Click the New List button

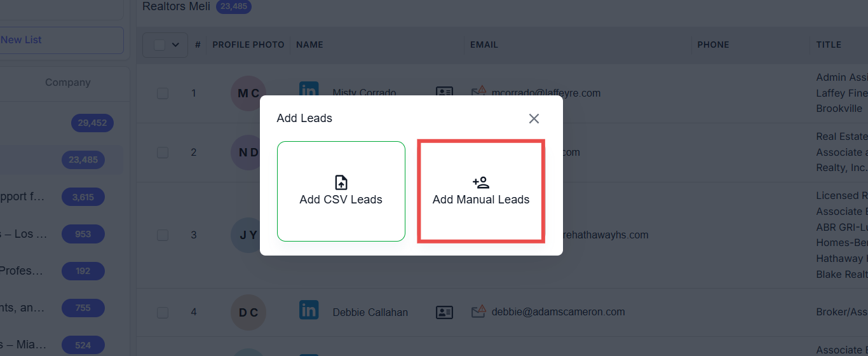point(60,40)
